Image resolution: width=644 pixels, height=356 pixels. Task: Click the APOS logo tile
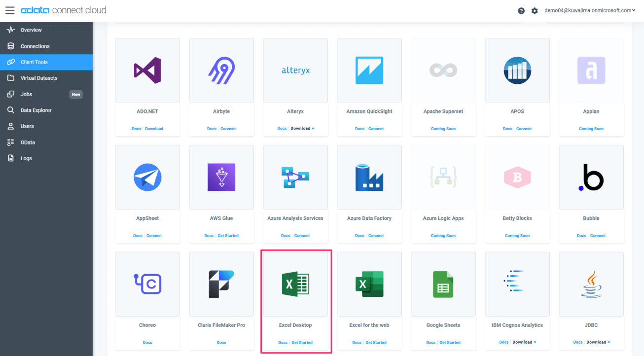[517, 71]
